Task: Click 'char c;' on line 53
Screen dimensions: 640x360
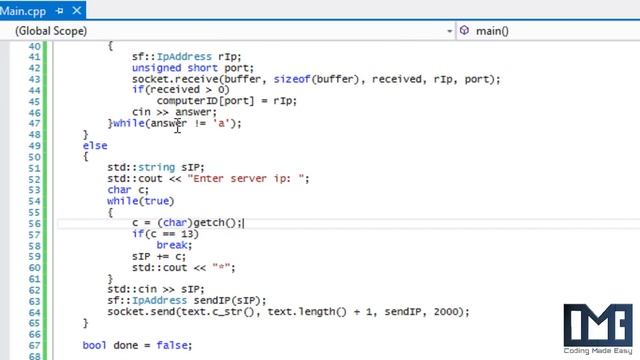Action: [x=128, y=190]
